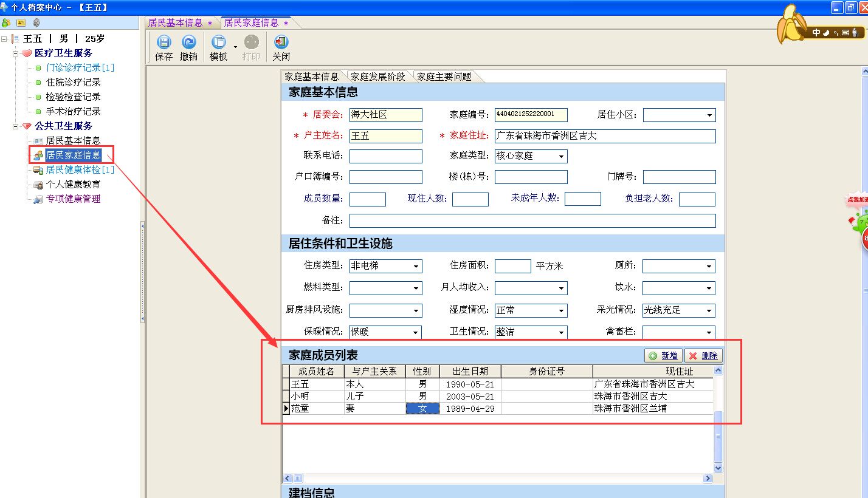Viewport: 868px width, 498px height.
Task: Click the 门牌号 input field
Action: 680,177
